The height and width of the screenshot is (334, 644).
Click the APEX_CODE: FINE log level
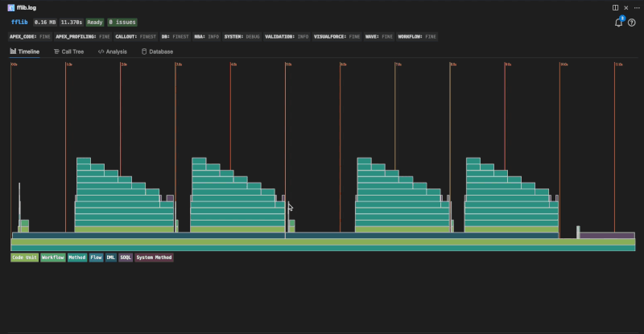click(30, 36)
